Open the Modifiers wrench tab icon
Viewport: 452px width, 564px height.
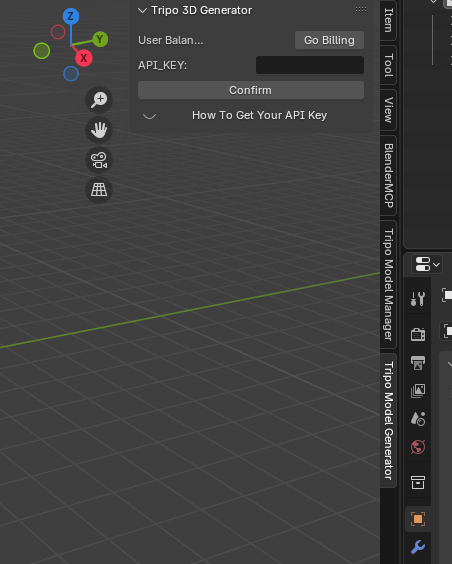pos(418,547)
